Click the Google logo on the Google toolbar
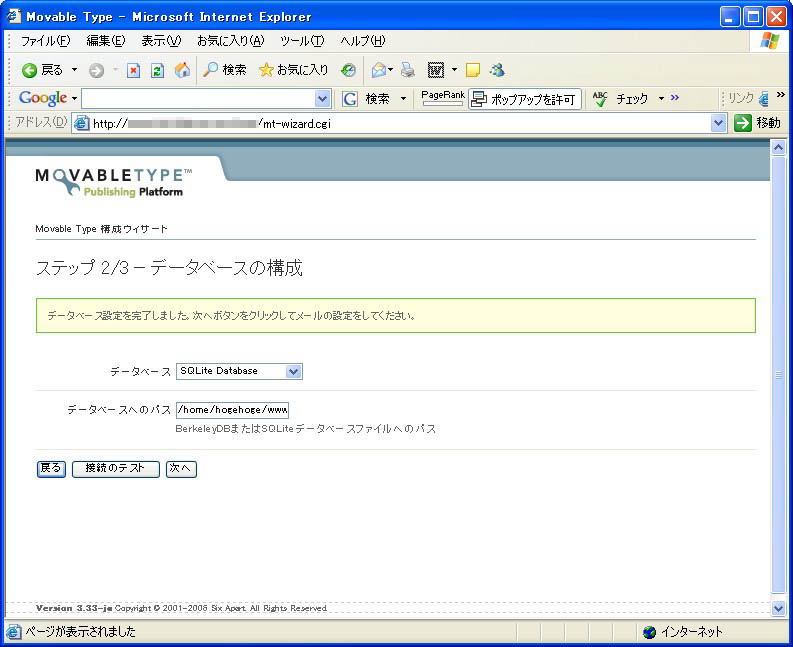The height and width of the screenshot is (647, 793). tap(43, 98)
